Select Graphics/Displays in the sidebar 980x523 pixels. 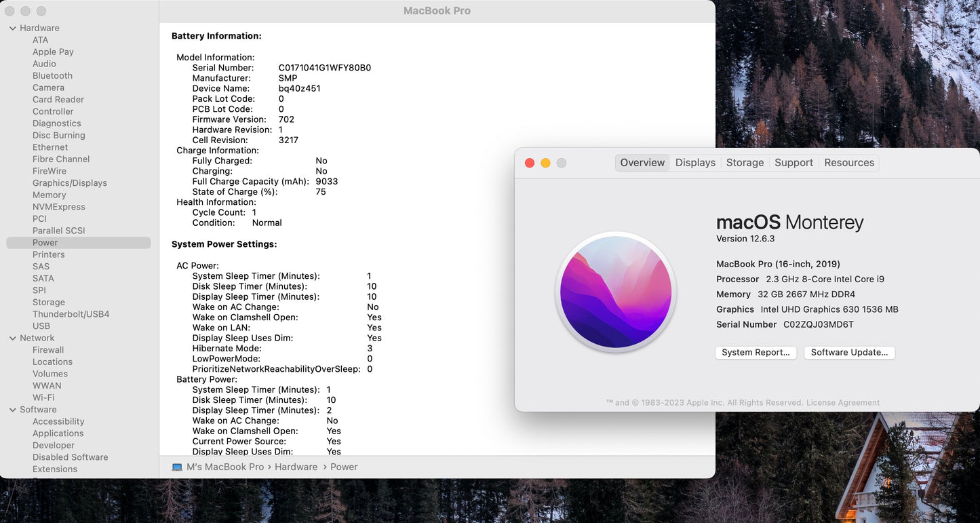tap(70, 183)
